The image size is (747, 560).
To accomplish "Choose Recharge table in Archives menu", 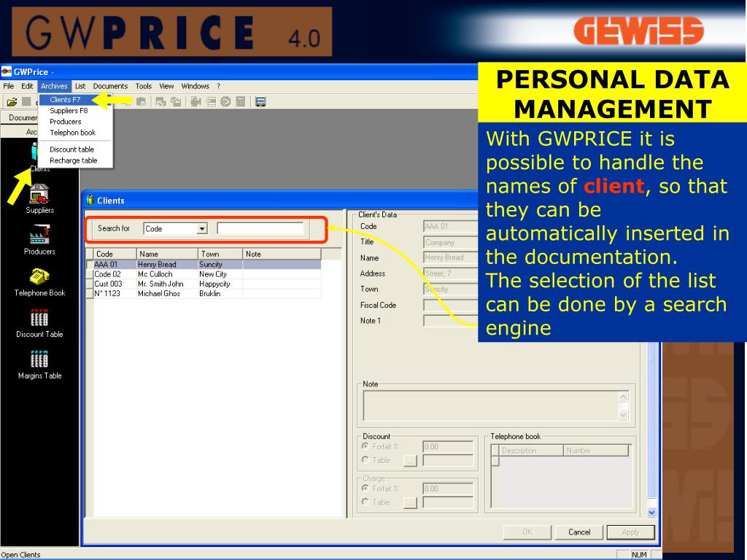I will point(74,160).
